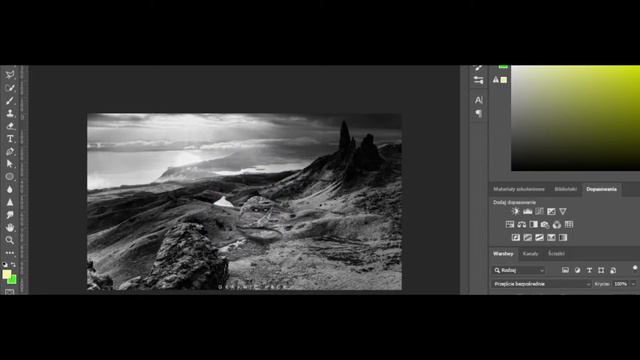Viewport: 640px width, 360px height.
Task: Select the Clone Stamp tool
Action: click(x=10, y=113)
